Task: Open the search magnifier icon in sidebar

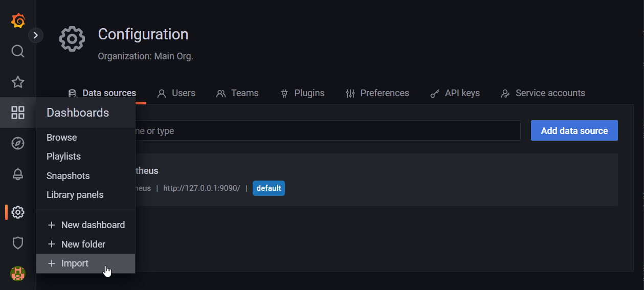Action: [18, 51]
